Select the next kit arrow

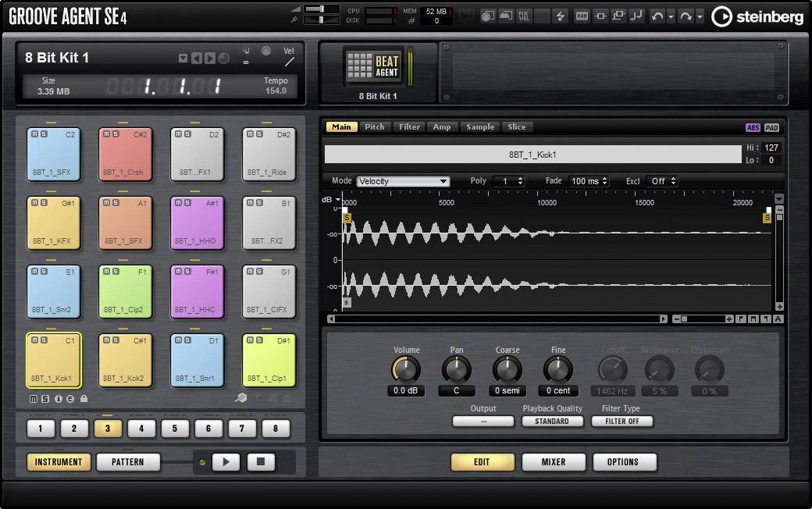pos(209,58)
